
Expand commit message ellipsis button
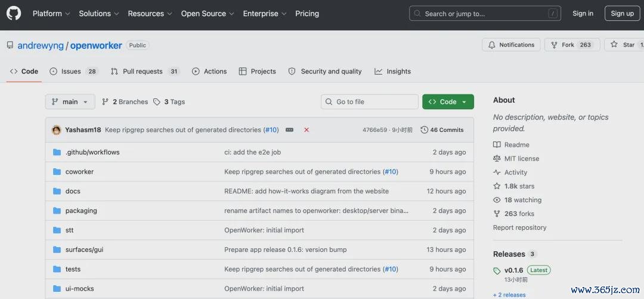[x=290, y=130]
